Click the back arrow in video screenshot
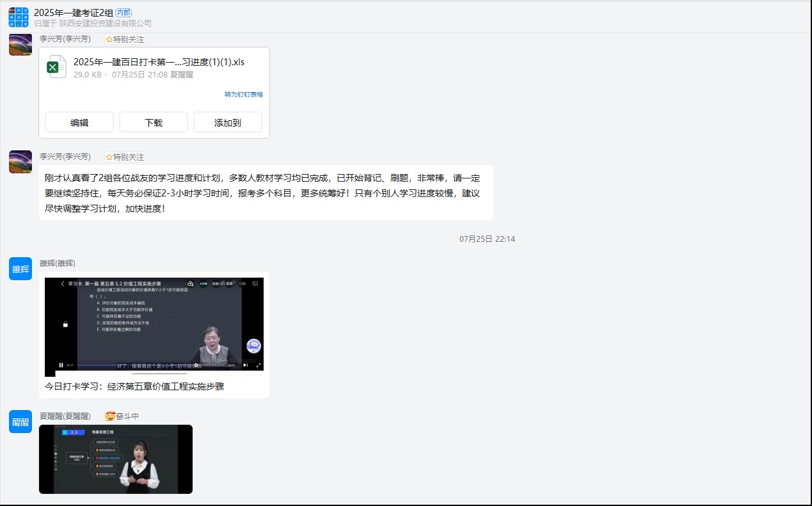 click(63, 283)
